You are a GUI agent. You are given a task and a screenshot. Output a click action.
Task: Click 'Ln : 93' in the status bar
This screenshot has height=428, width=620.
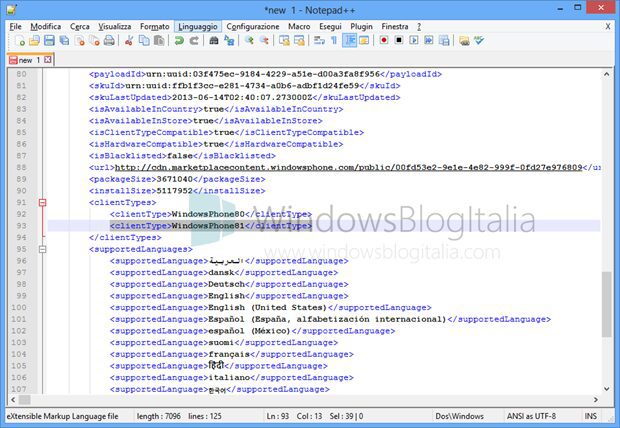pyautogui.click(x=278, y=416)
